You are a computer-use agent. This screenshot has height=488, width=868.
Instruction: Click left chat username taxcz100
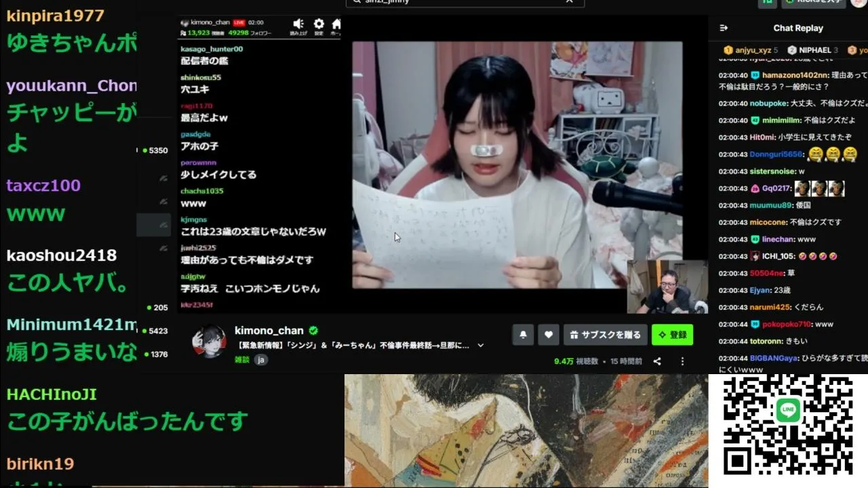click(43, 185)
